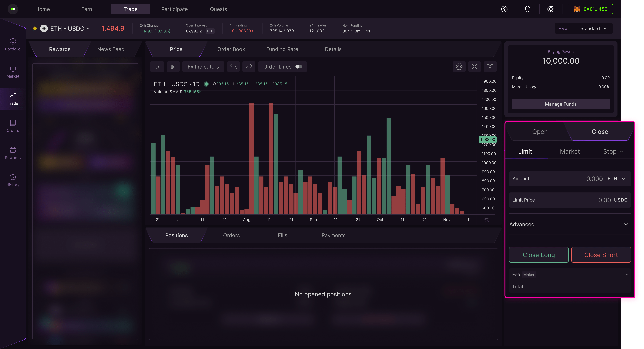Open notifications bell icon
The width and height of the screenshot is (644, 349).
point(528,9)
